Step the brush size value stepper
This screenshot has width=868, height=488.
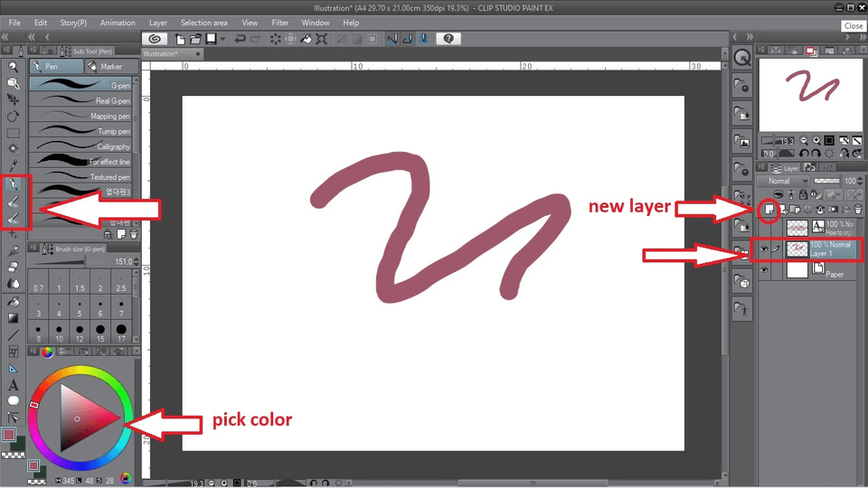pos(137,261)
